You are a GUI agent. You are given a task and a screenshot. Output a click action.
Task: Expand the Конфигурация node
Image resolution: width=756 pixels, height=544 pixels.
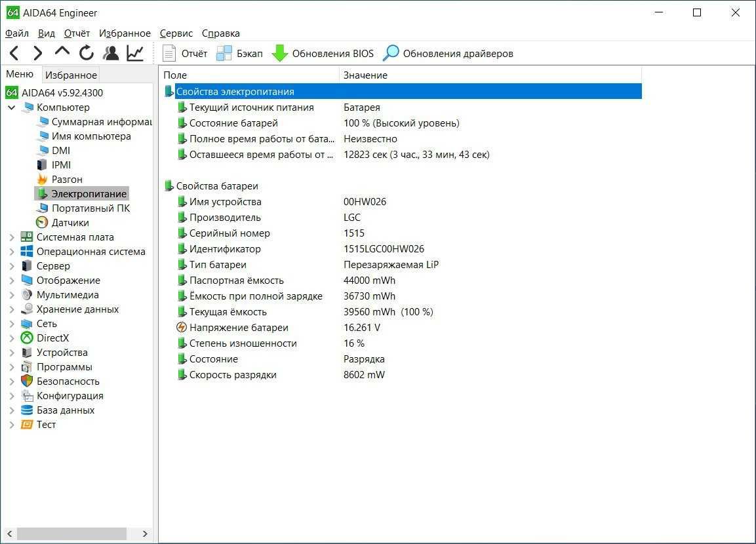(x=12, y=396)
